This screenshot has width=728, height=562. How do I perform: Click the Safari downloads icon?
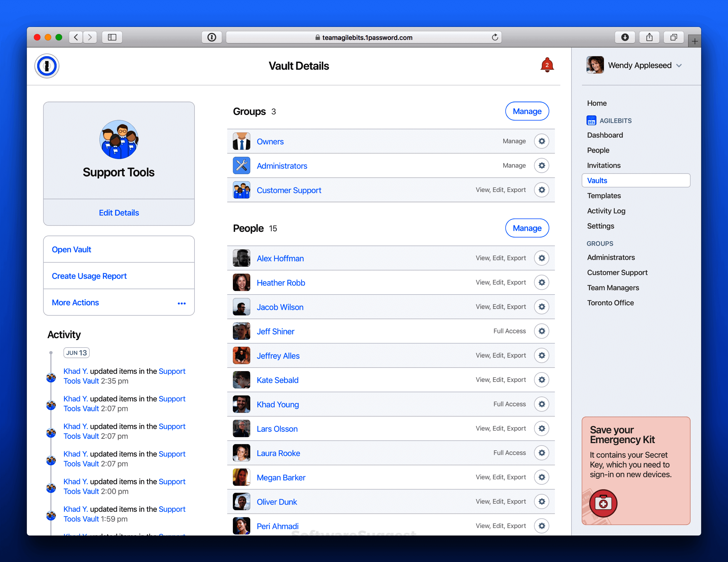[625, 37]
